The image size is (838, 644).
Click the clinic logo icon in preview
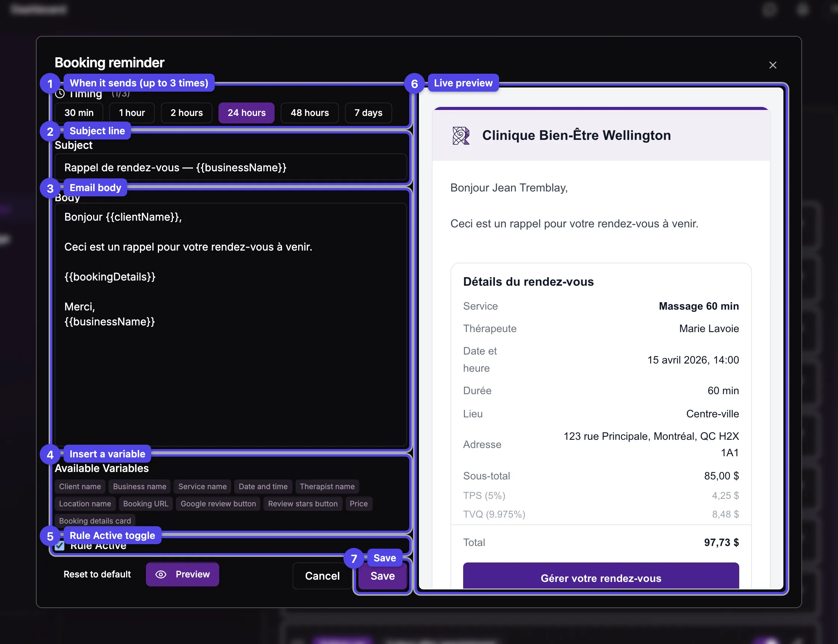pyautogui.click(x=461, y=136)
